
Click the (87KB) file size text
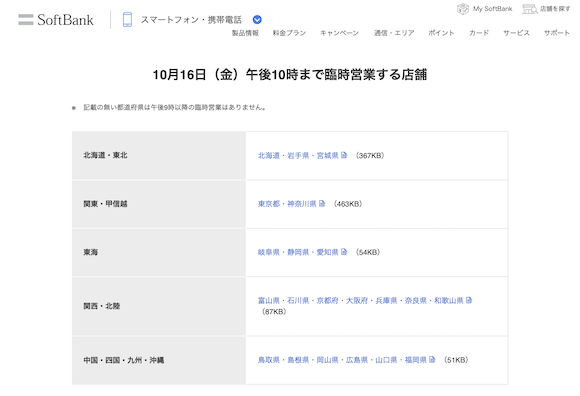pyautogui.click(x=274, y=312)
